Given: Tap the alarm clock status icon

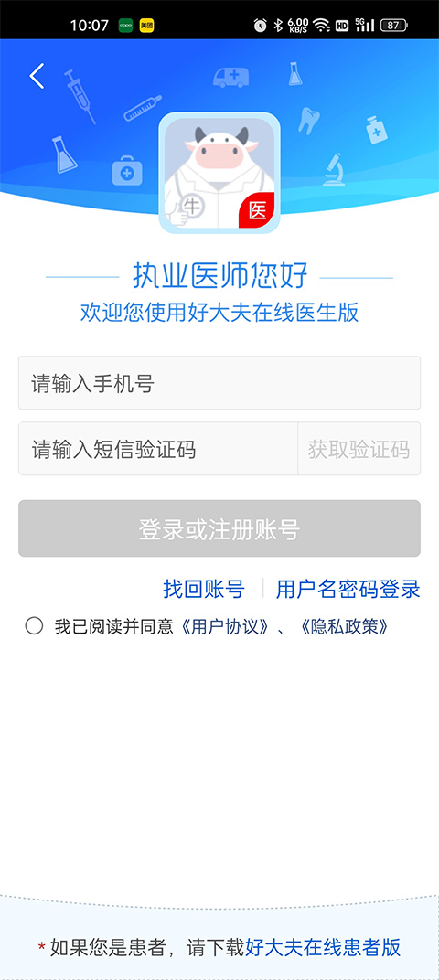Looking at the screenshot, I should 260,25.
